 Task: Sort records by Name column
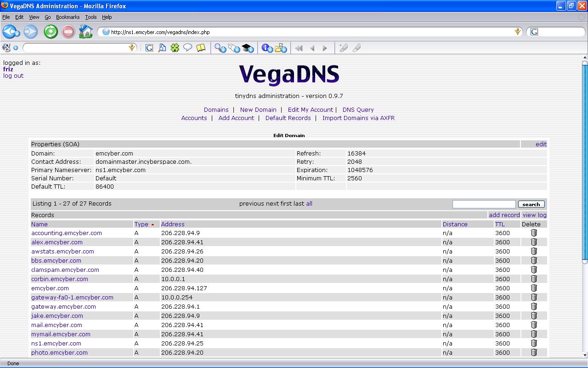pyautogui.click(x=40, y=224)
